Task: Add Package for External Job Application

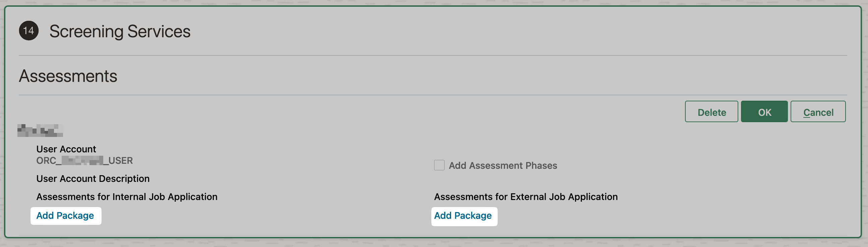Action: 463,215
